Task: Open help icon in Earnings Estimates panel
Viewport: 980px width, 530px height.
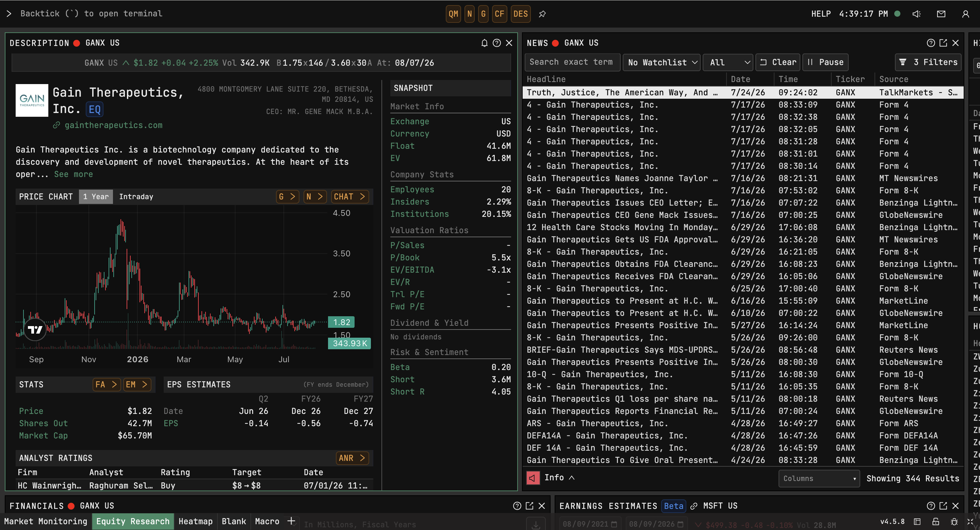Action: point(931,505)
